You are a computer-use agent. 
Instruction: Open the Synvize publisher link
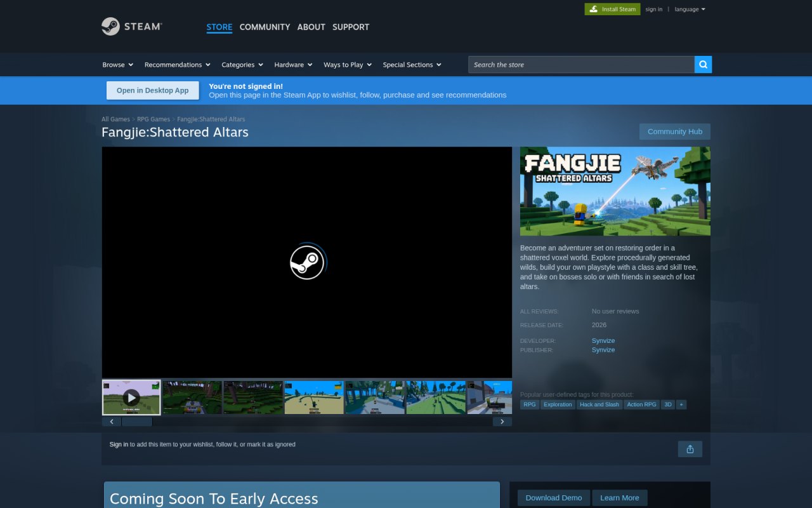(603, 350)
